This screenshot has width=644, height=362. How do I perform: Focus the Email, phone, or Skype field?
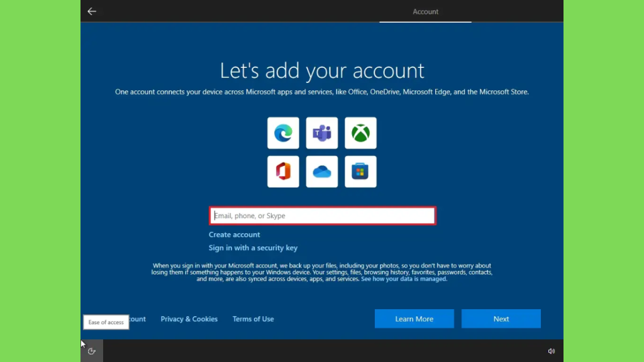(323, 216)
